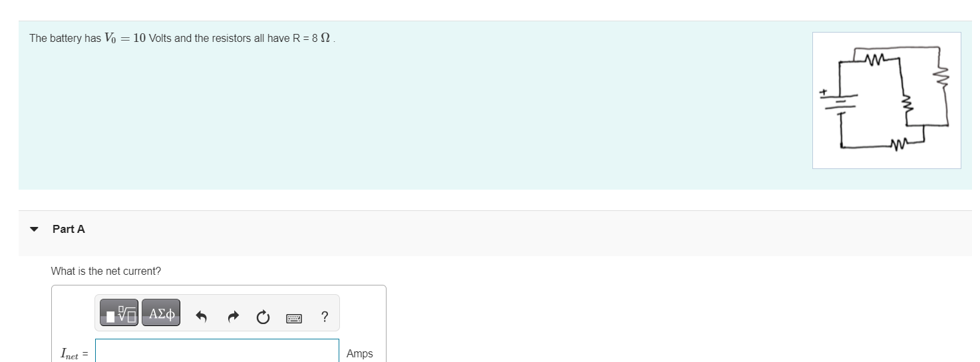Enlarge the circuit diagram image
This screenshot has height=362, width=980.
coord(886,100)
